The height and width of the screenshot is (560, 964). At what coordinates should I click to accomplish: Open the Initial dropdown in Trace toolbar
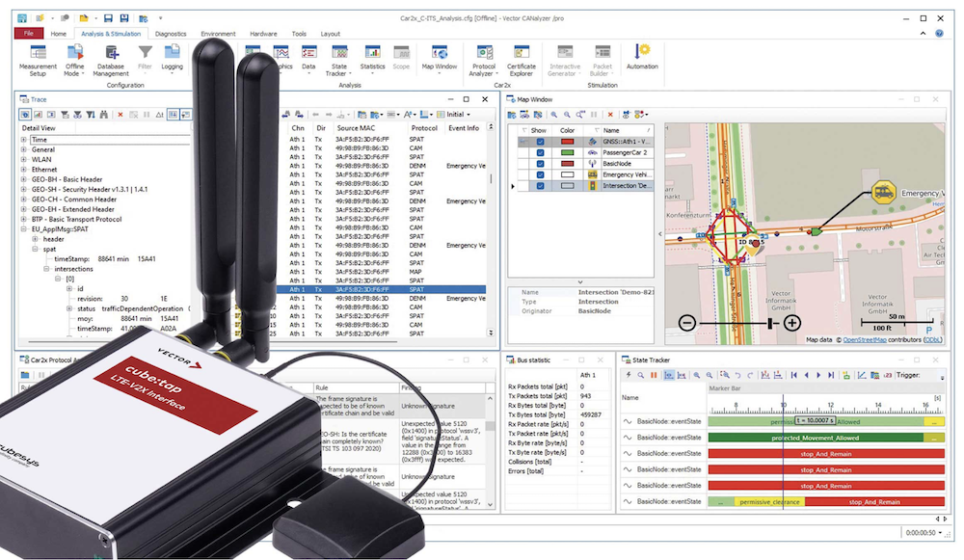point(454,114)
